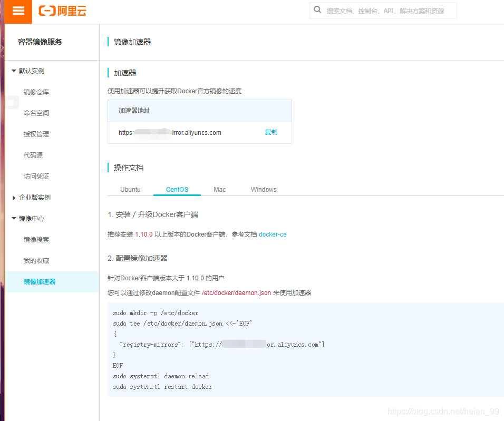The image size is (504, 421).
Task: Open 命名空间 in the sidebar
Action: pyautogui.click(x=36, y=113)
